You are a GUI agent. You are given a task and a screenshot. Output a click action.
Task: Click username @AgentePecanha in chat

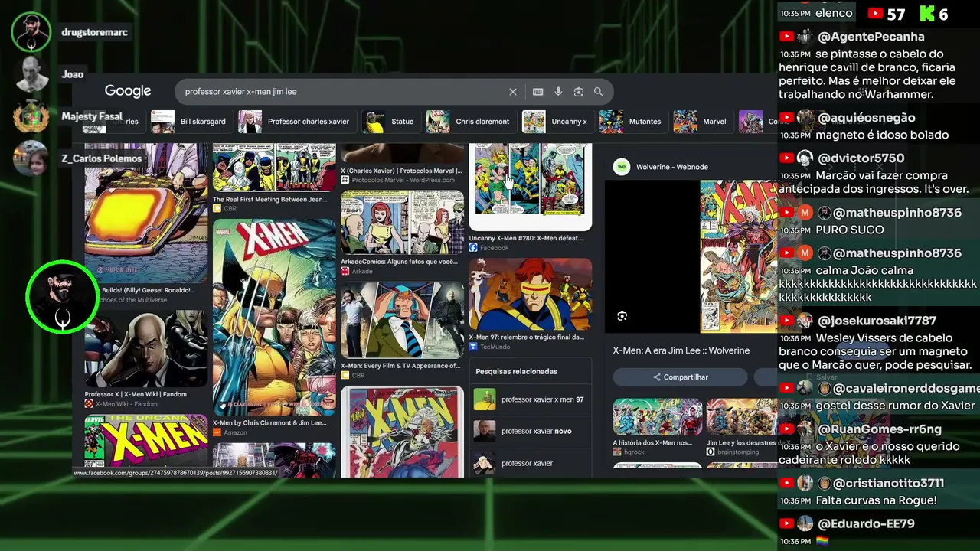point(871,37)
